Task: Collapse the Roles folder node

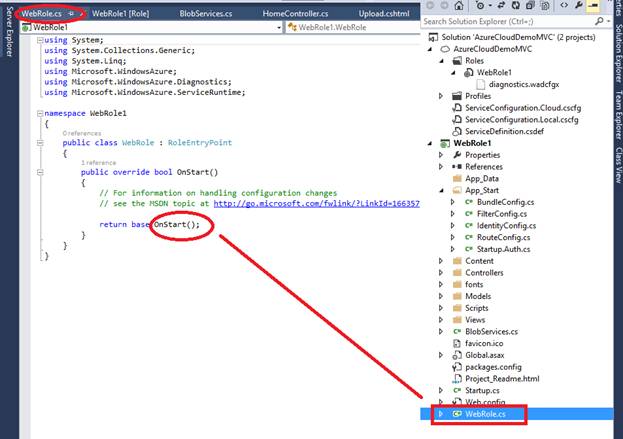Action: click(x=442, y=61)
